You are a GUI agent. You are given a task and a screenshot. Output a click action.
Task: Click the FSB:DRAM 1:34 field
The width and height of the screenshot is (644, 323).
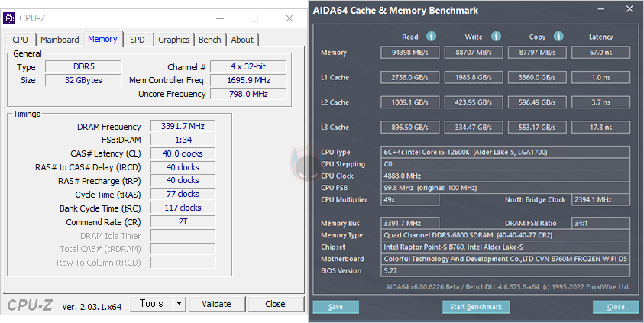click(x=183, y=140)
